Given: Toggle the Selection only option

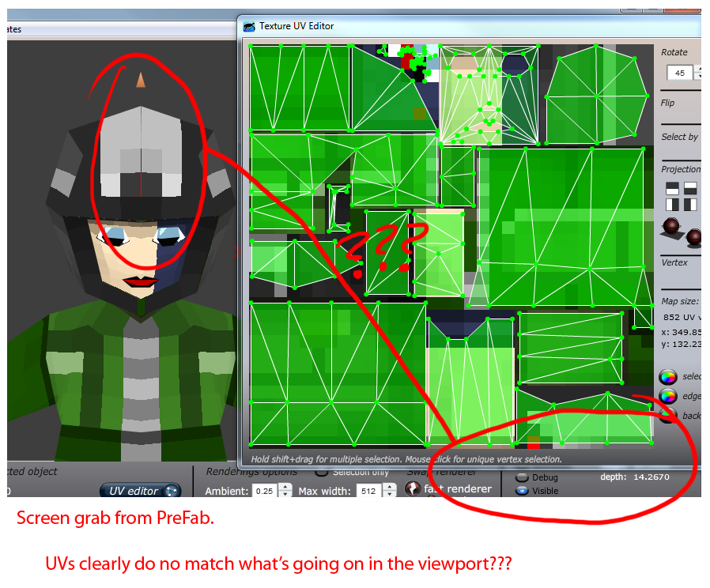Looking at the screenshot, I should click(322, 472).
